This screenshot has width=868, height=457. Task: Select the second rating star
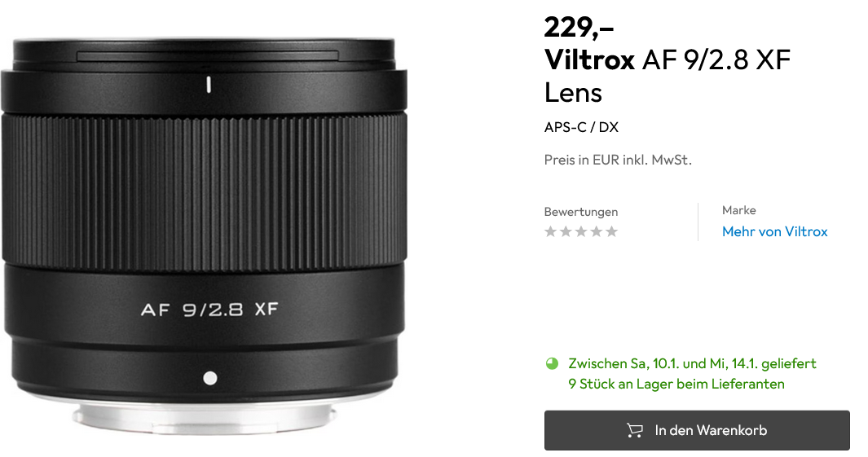point(566,231)
